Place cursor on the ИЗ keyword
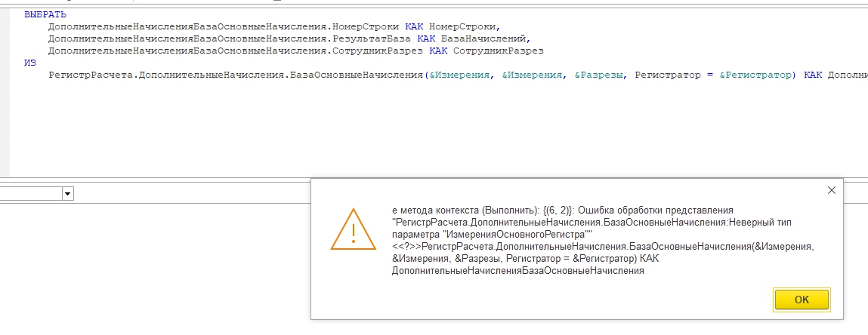This screenshot has height=335, width=868. (x=30, y=63)
